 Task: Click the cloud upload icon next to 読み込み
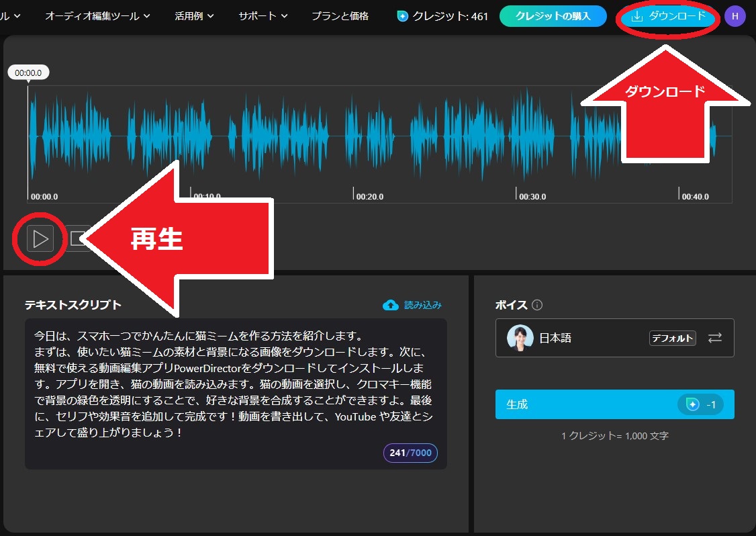point(391,305)
